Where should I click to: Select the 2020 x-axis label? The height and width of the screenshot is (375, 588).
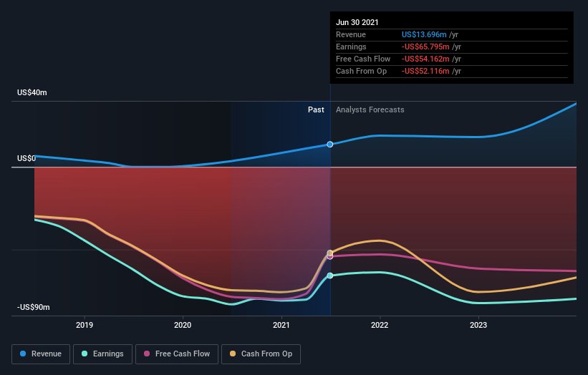183,325
